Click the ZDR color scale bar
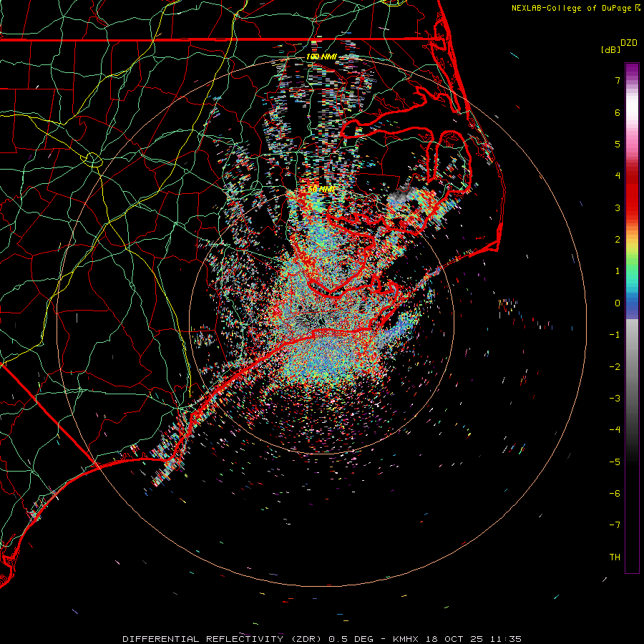 pos(632,318)
